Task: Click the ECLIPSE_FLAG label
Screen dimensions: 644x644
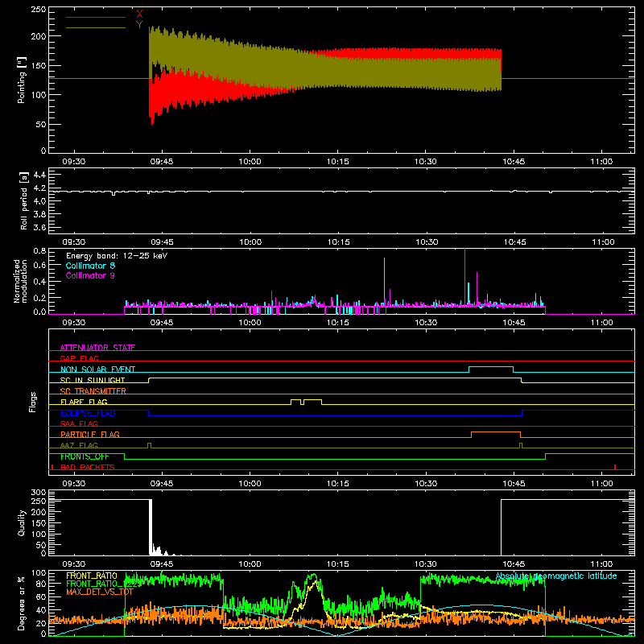Action: point(88,413)
